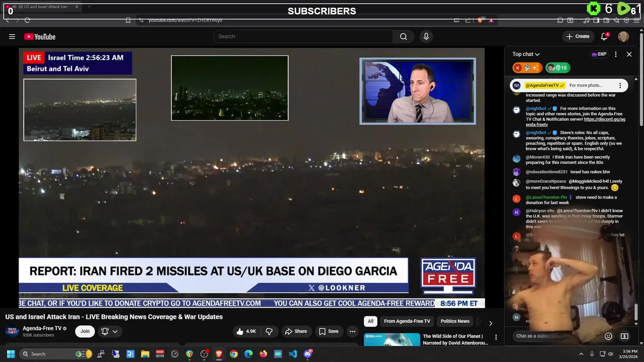
Task: Click the live video player area
Action: 252,177
